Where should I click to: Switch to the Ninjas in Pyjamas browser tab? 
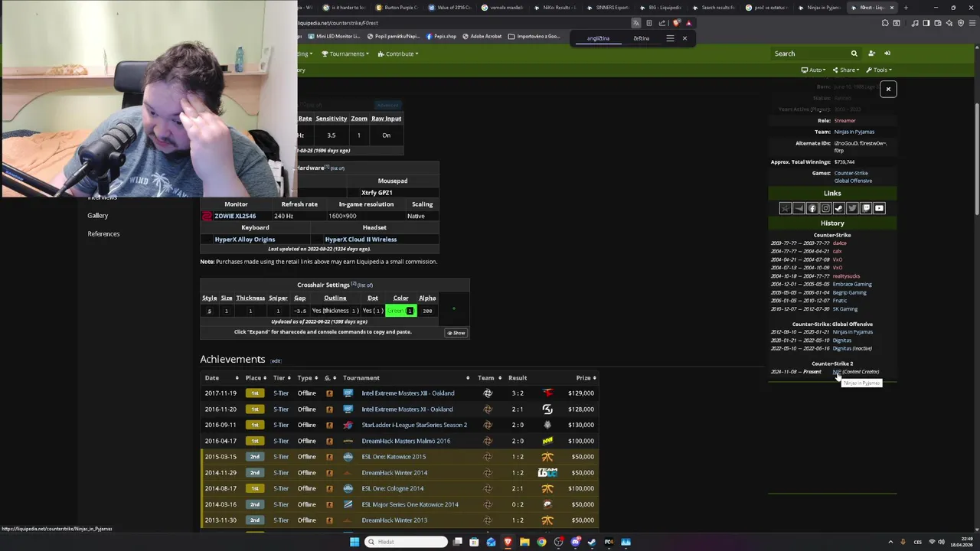[x=819, y=8]
